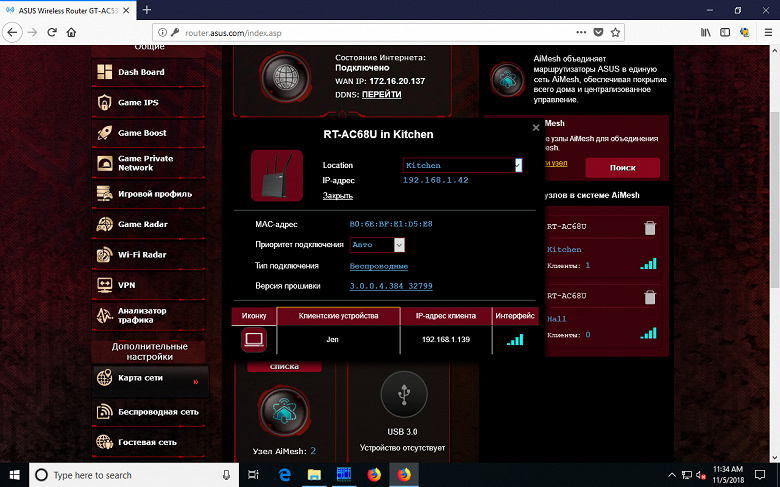Open the Firefox library icon
The image size is (780, 487).
pyautogui.click(x=705, y=32)
